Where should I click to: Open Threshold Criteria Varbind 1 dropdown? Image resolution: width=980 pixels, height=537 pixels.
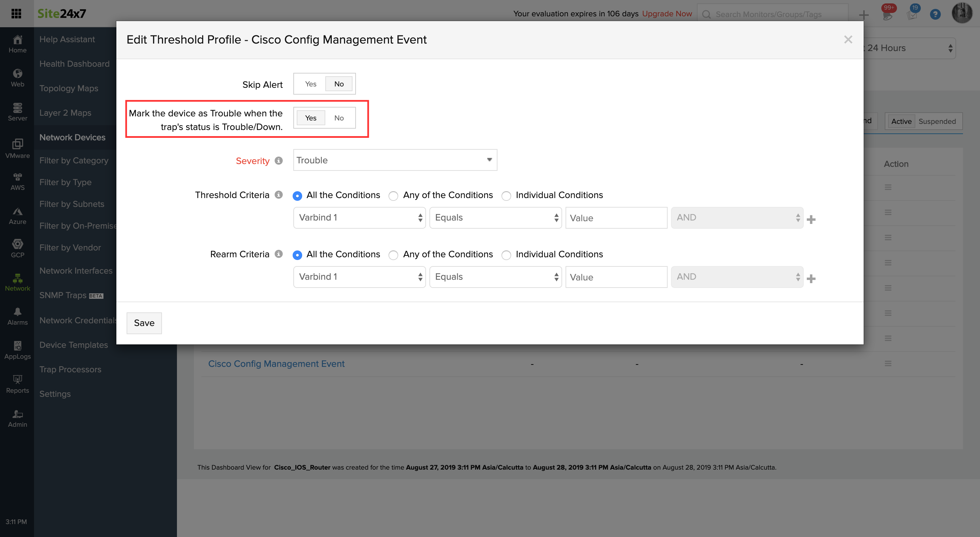359,218
